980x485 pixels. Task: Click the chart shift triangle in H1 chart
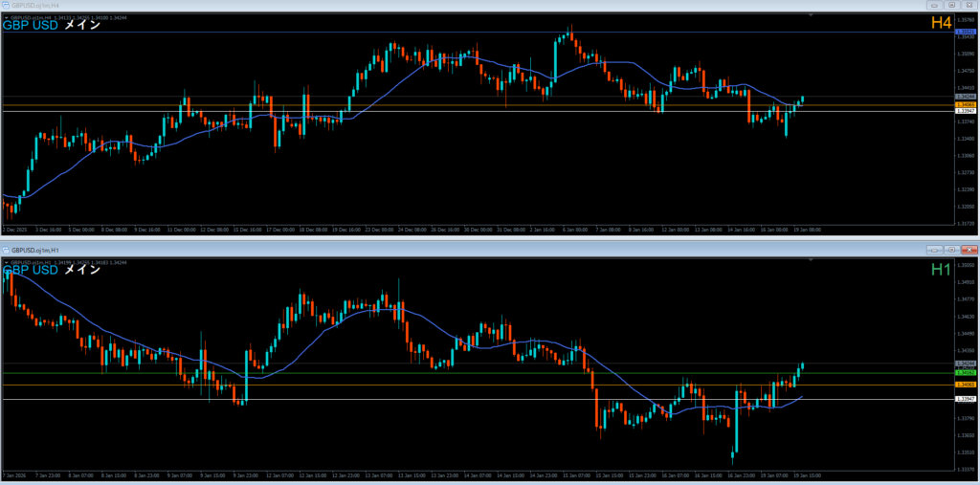(811, 260)
